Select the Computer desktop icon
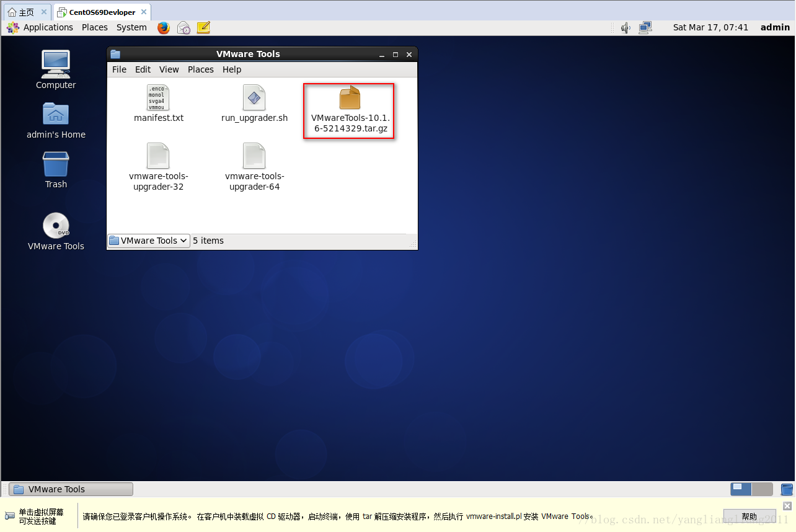796x532 pixels. point(56,63)
